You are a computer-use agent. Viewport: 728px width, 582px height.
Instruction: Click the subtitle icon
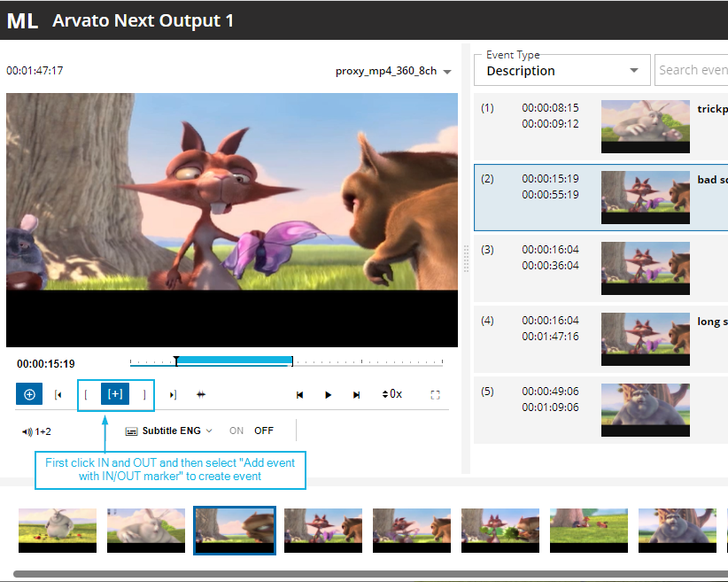click(x=131, y=431)
